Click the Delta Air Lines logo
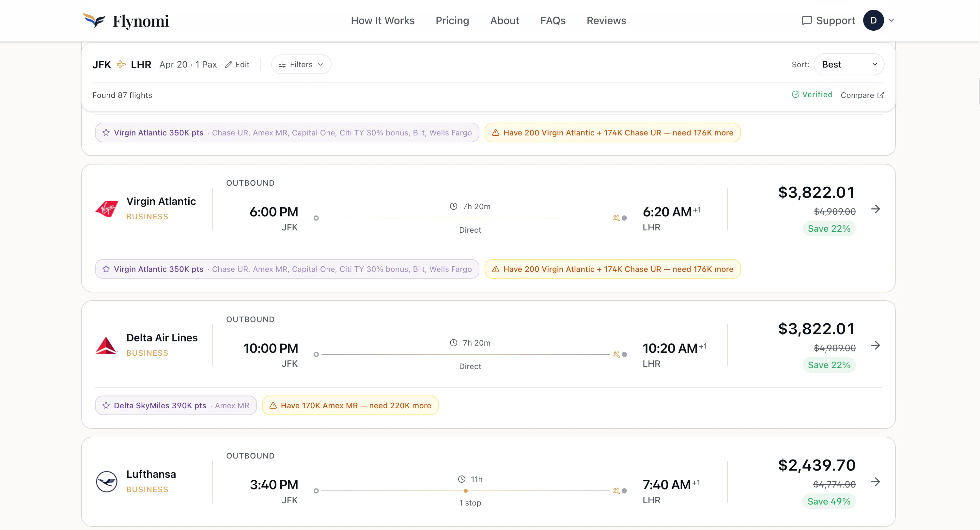This screenshot has height=530, width=980. click(106, 345)
